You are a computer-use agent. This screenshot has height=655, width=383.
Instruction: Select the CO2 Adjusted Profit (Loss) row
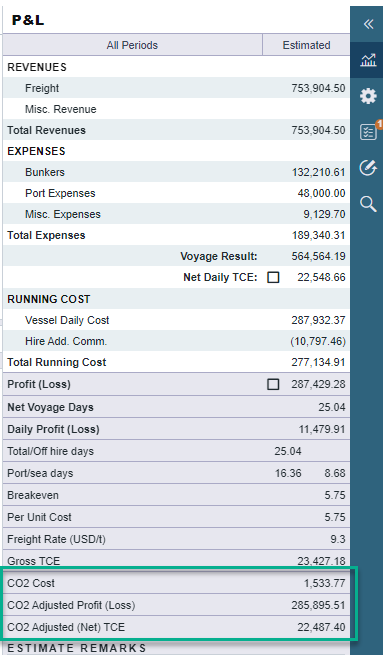[x=176, y=605]
